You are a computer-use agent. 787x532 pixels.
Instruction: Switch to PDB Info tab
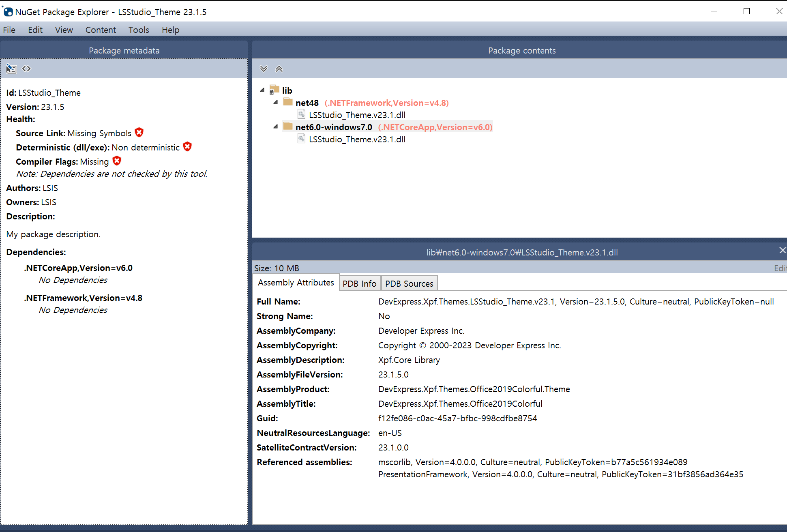[x=359, y=284]
